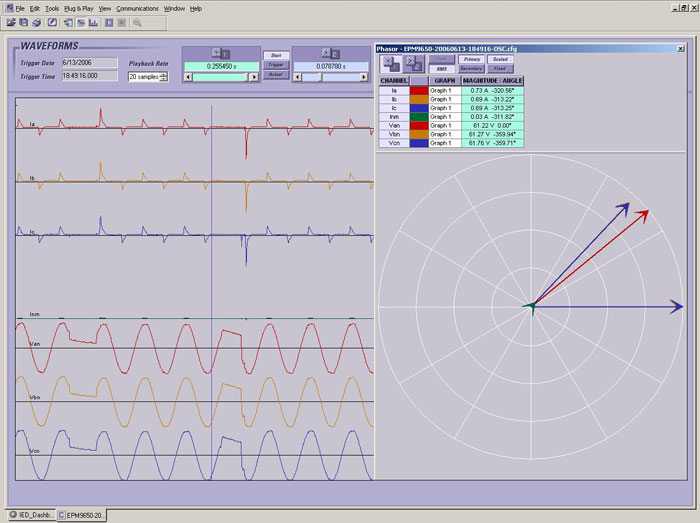The width and height of the screenshot is (700, 523).
Task: Click the Ib orange color swatch
Action: (419, 99)
